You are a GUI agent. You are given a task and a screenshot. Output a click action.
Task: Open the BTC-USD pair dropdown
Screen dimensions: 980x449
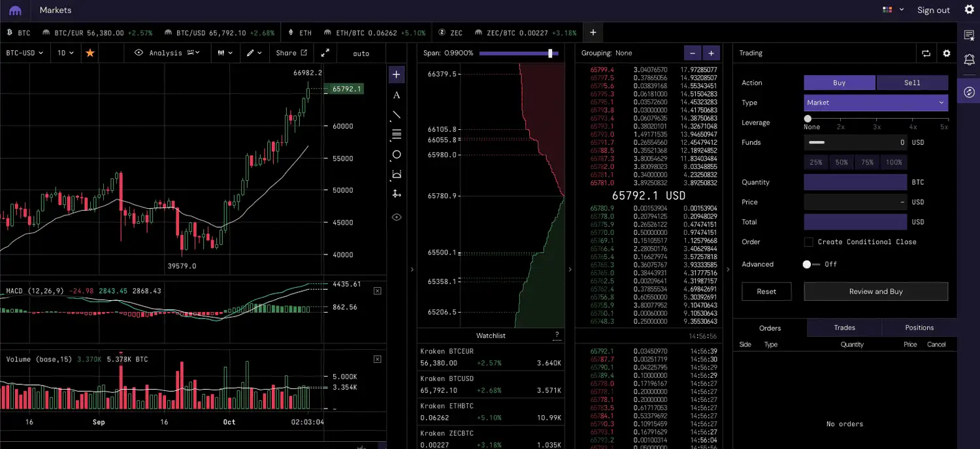click(25, 53)
